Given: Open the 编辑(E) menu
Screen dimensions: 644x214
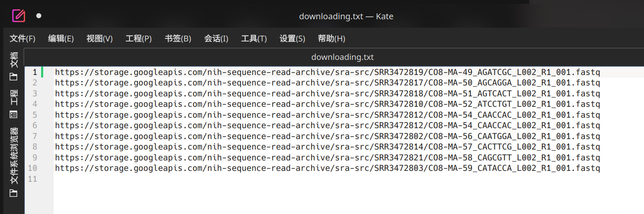Looking at the screenshot, I should pos(61,39).
